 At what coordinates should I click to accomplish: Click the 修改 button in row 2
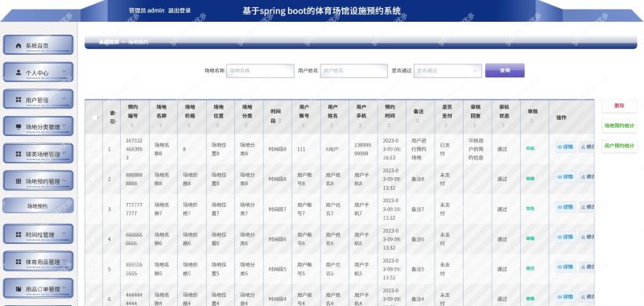pyautogui.click(x=587, y=176)
